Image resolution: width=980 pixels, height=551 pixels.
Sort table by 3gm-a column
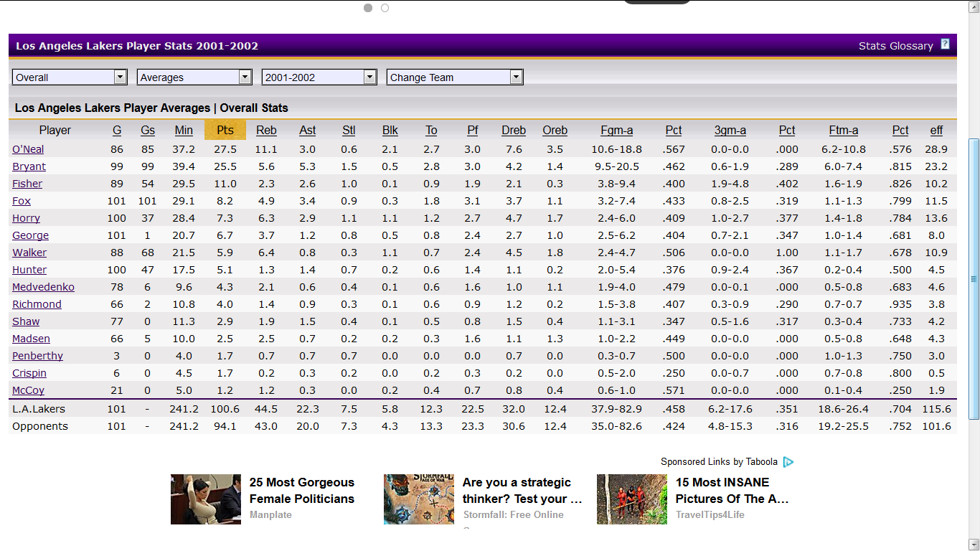click(x=730, y=130)
